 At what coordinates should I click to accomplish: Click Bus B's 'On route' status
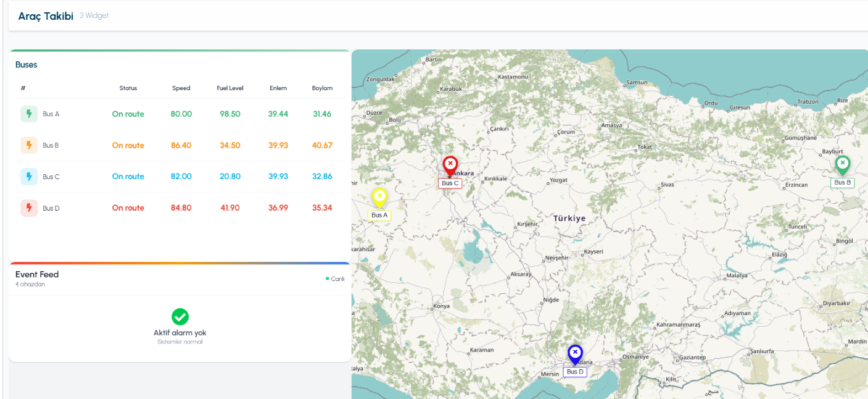click(x=128, y=146)
